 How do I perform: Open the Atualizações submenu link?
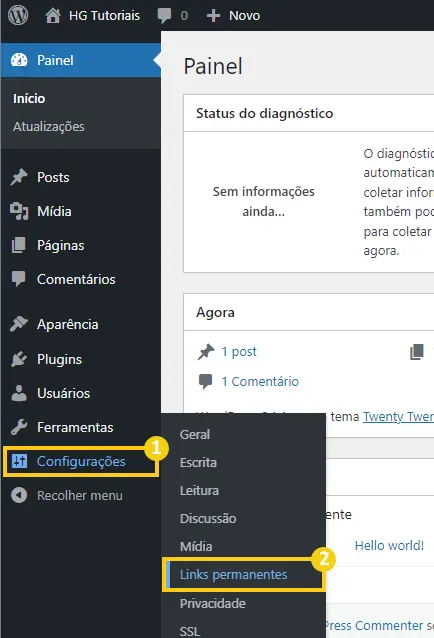click(49, 127)
